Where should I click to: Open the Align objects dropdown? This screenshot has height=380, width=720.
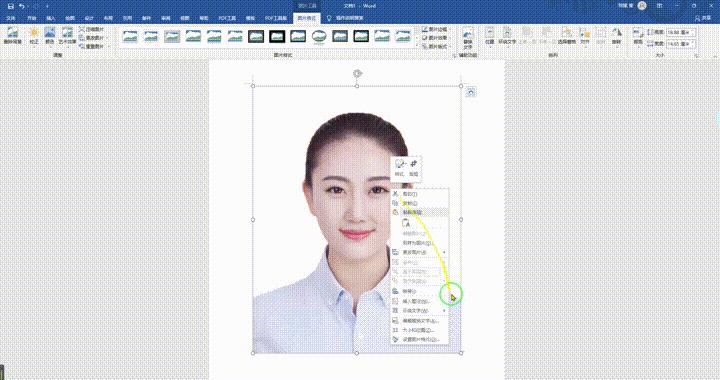point(585,36)
